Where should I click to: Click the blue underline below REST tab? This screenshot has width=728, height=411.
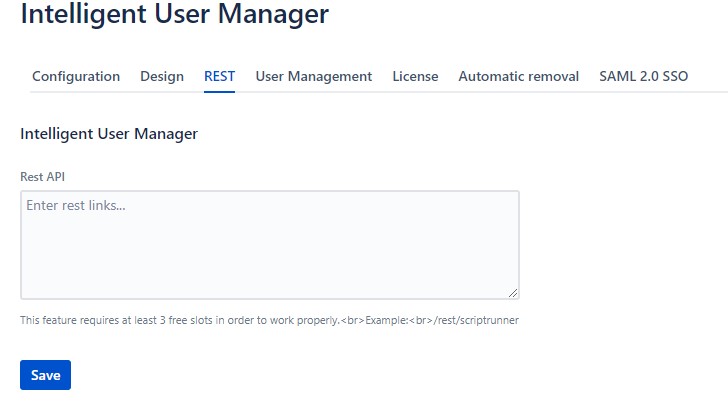point(219,91)
